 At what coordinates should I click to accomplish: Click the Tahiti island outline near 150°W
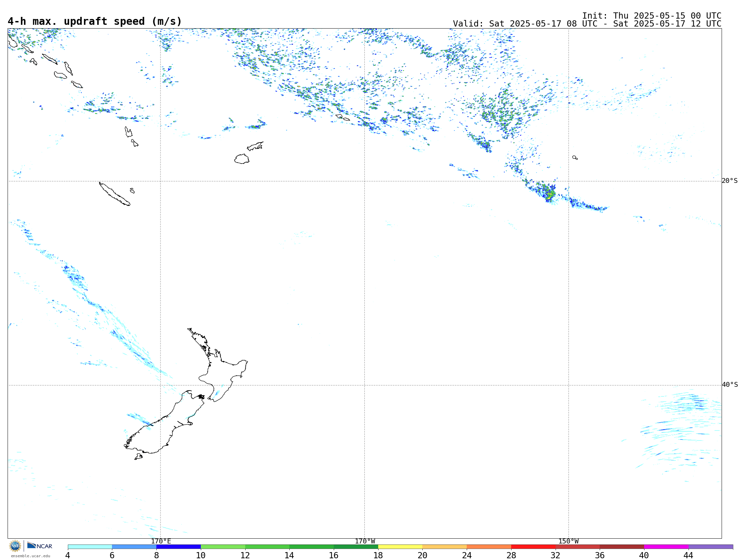pyautogui.click(x=575, y=157)
